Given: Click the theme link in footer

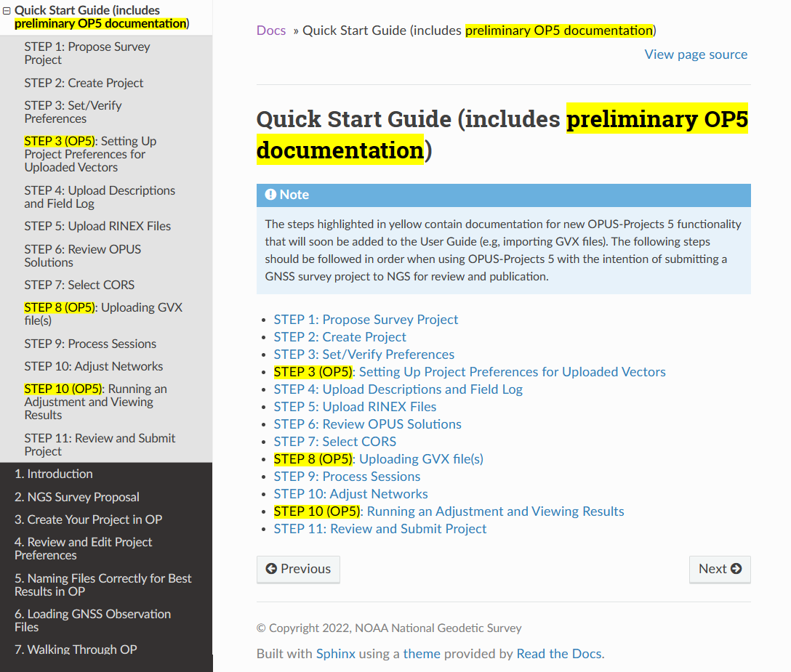Looking at the screenshot, I should [422, 654].
